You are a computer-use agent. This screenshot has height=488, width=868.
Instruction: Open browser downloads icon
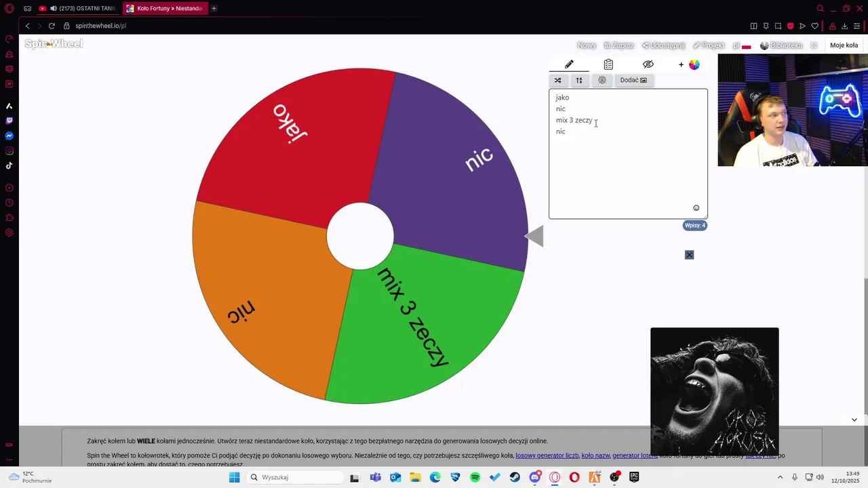point(845,26)
